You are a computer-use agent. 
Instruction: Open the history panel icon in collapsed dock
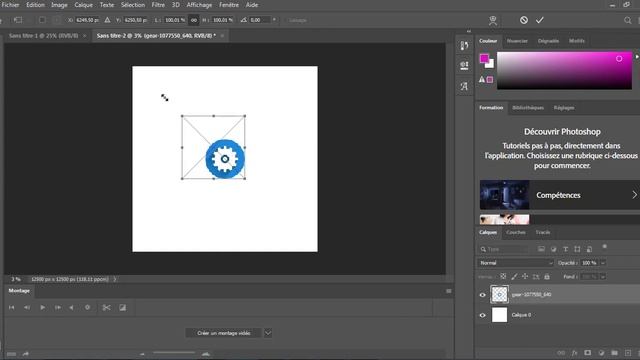[x=464, y=45]
